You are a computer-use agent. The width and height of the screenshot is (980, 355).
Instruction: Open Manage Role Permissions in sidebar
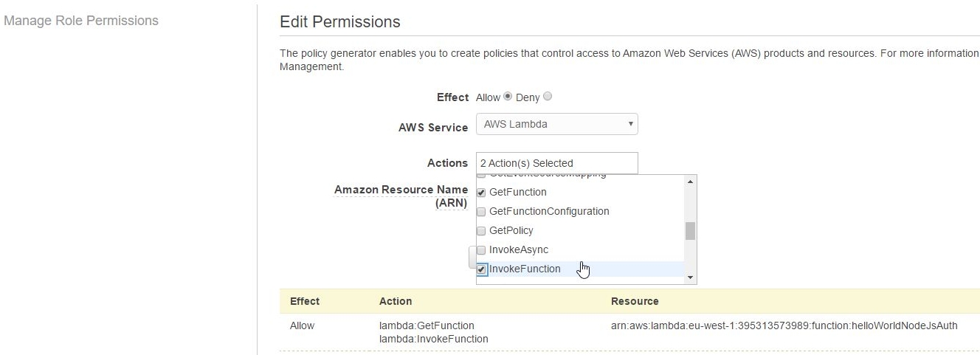81,21
